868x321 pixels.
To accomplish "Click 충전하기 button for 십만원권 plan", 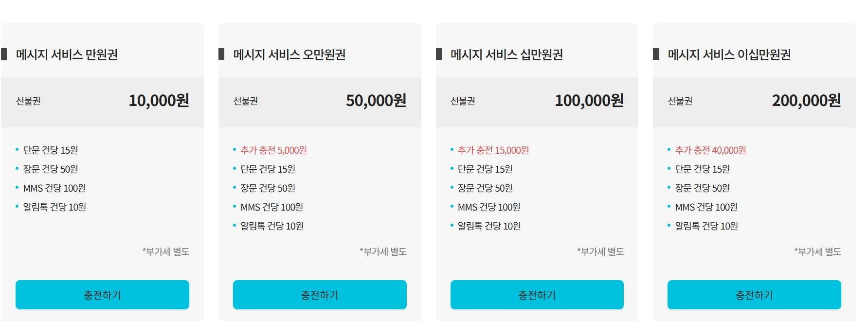I will click(x=537, y=295).
